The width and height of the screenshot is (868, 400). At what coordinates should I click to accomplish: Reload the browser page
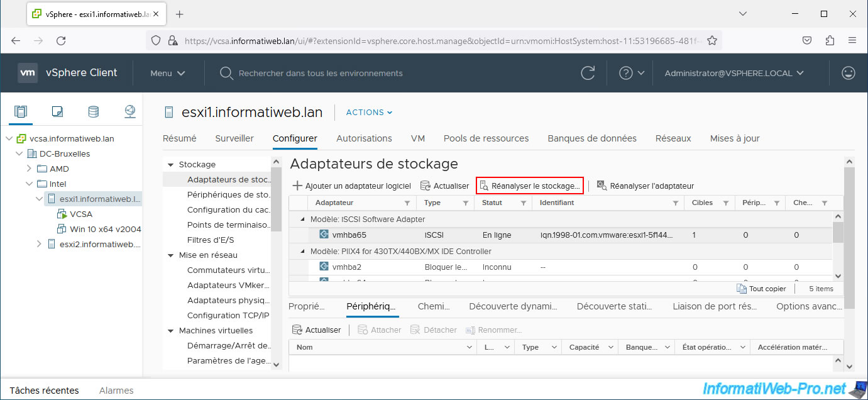[x=61, y=40]
